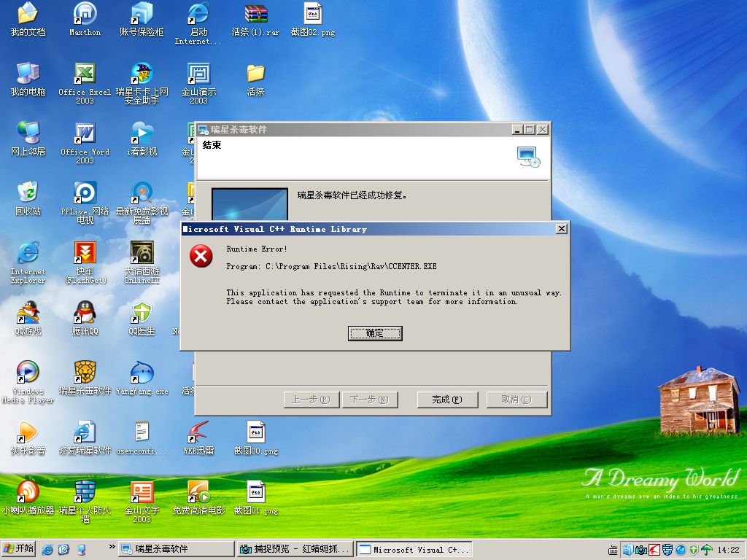The image size is (747, 560).
Task: Select the Internet Explorer desktop icon
Action: pyautogui.click(x=28, y=262)
